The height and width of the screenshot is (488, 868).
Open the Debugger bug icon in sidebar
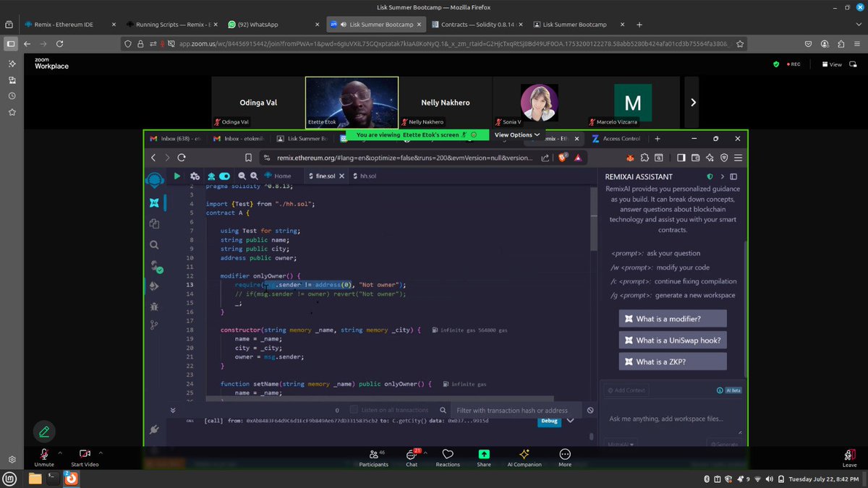[154, 306]
